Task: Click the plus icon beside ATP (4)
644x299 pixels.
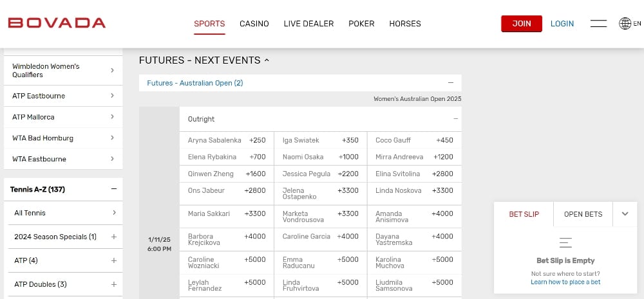Action: [113, 260]
